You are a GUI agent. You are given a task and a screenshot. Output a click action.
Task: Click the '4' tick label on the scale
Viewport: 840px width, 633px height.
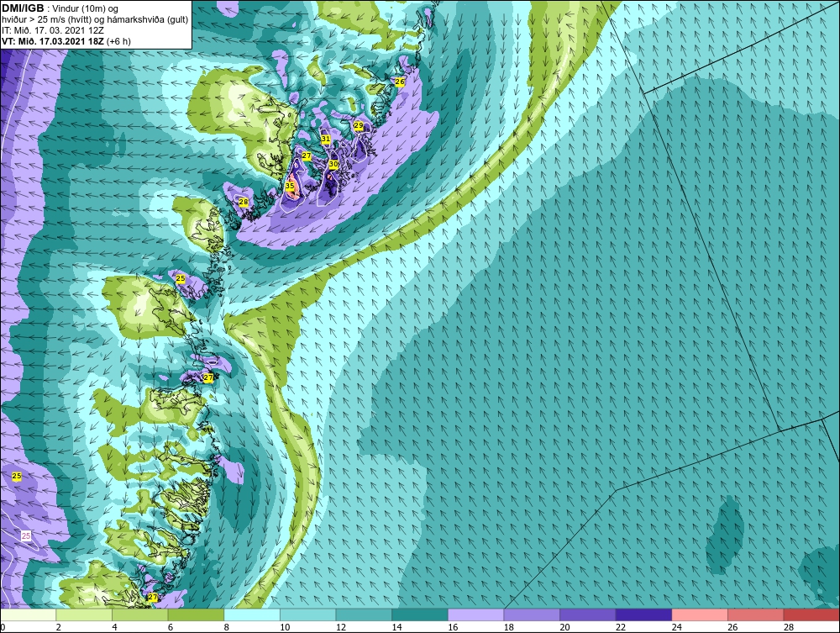(x=114, y=627)
